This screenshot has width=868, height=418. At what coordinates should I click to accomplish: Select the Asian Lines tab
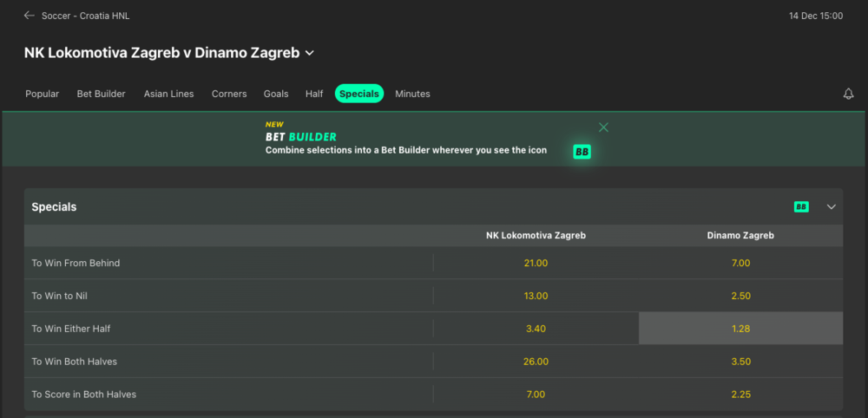pos(169,94)
